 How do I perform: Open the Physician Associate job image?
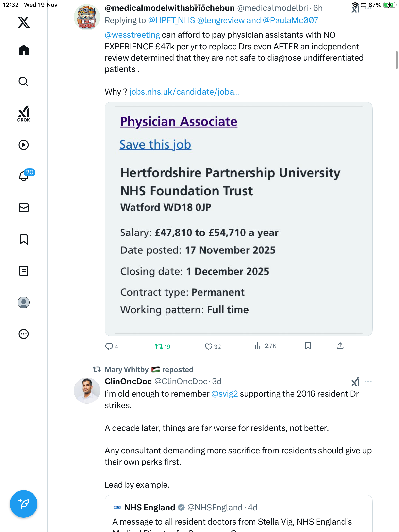pyautogui.click(x=238, y=219)
